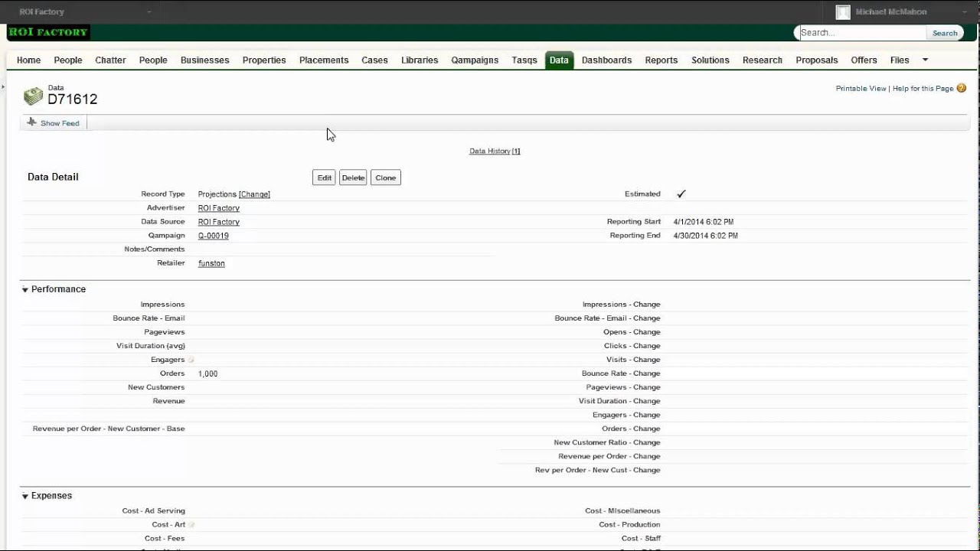This screenshot has width=980, height=551.
Task: Open the Data History link
Action: pos(495,152)
